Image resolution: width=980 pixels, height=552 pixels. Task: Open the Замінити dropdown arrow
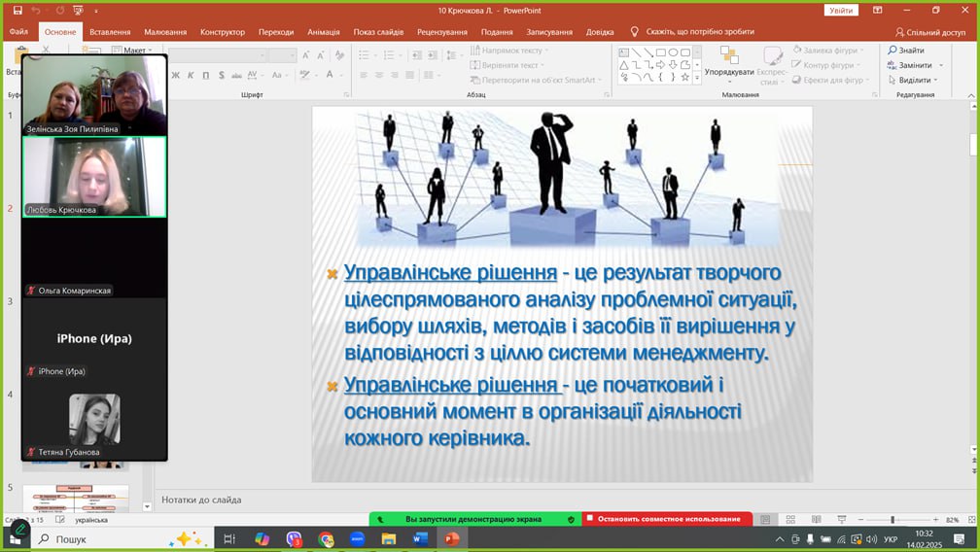coord(941,65)
